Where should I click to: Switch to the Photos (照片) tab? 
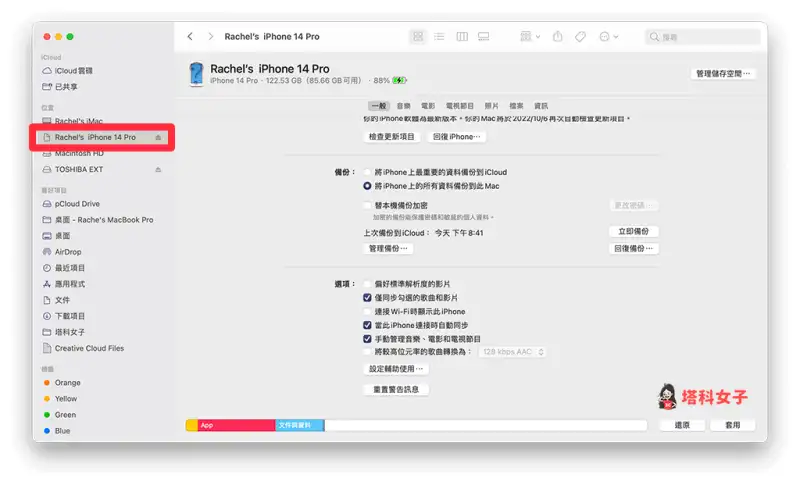click(491, 106)
